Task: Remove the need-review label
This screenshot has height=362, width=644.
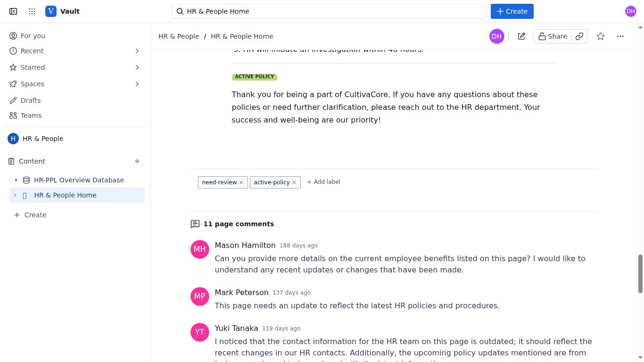Action: (x=241, y=182)
